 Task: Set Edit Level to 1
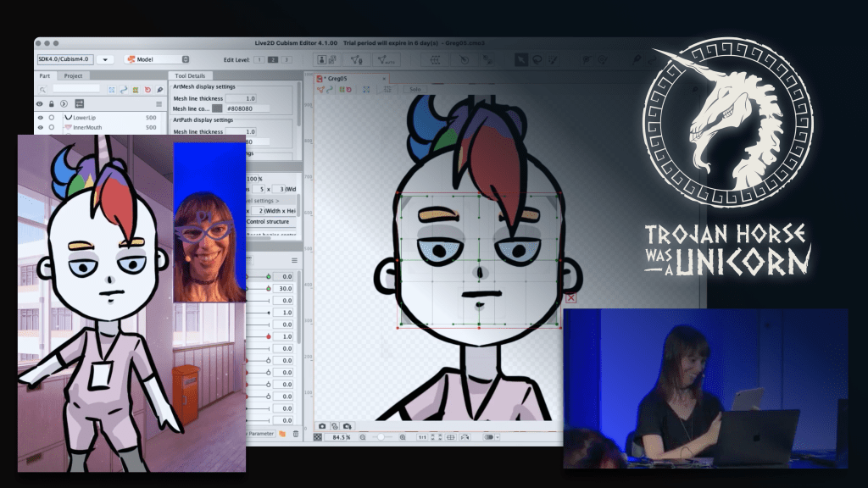(x=259, y=60)
